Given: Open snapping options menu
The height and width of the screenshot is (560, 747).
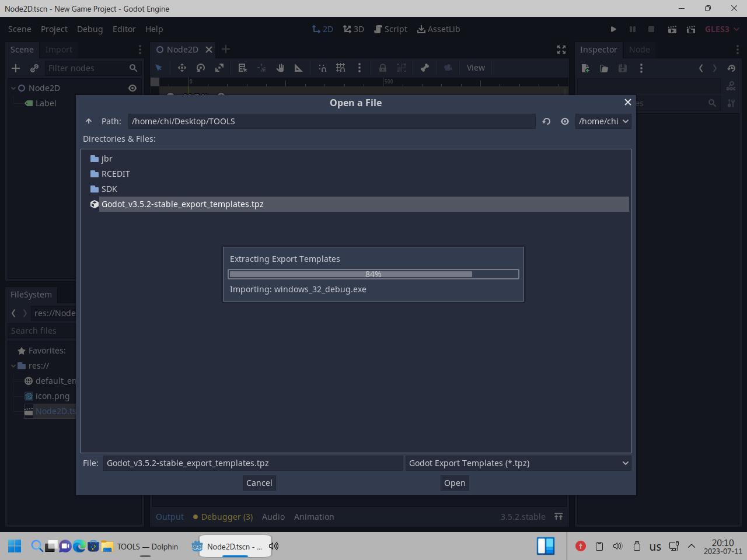Looking at the screenshot, I should (x=359, y=68).
